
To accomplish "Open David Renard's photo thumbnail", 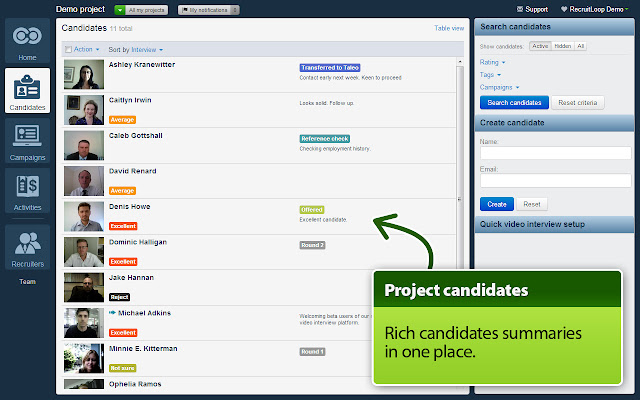I will coord(84,181).
